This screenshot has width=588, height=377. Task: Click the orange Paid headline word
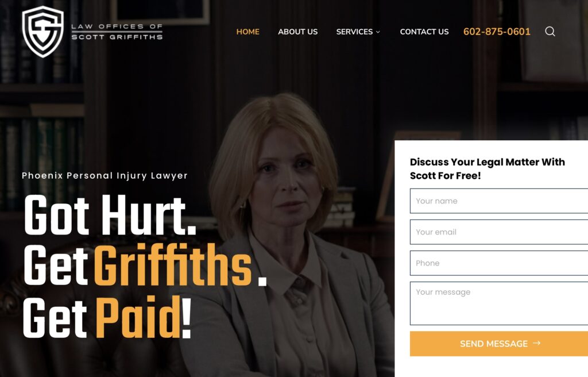point(138,317)
